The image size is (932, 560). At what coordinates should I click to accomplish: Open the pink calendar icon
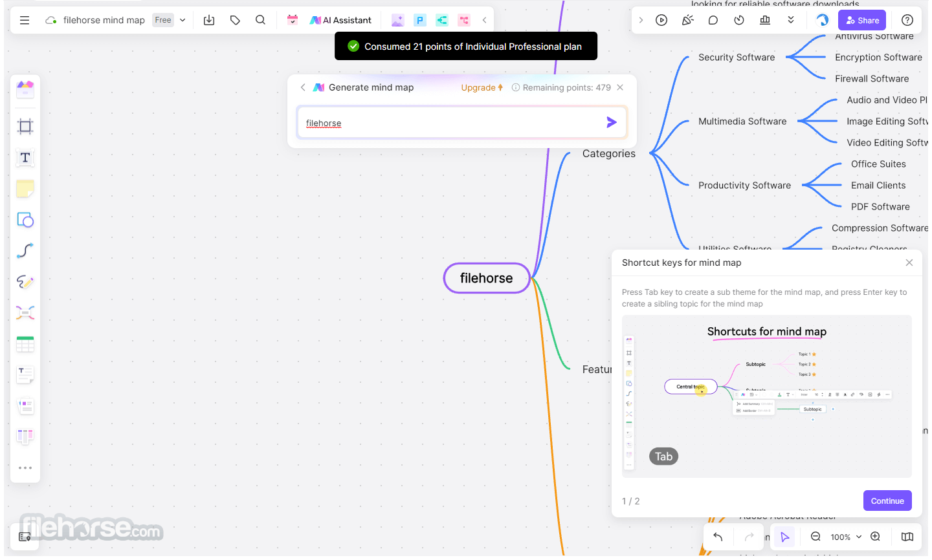(x=293, y=20)
